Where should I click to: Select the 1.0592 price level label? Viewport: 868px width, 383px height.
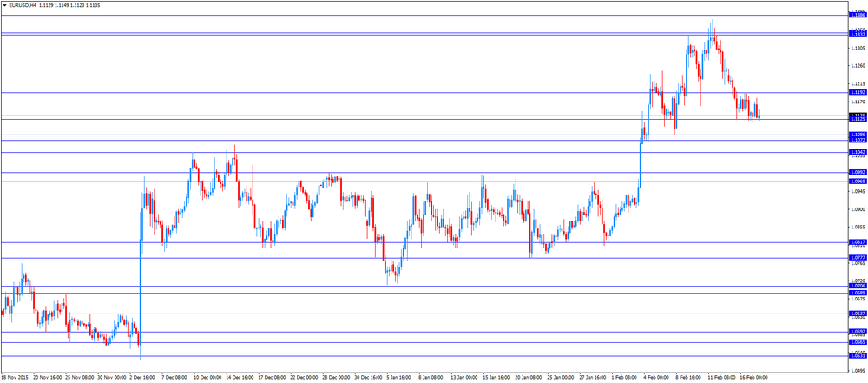pos(857,332)
